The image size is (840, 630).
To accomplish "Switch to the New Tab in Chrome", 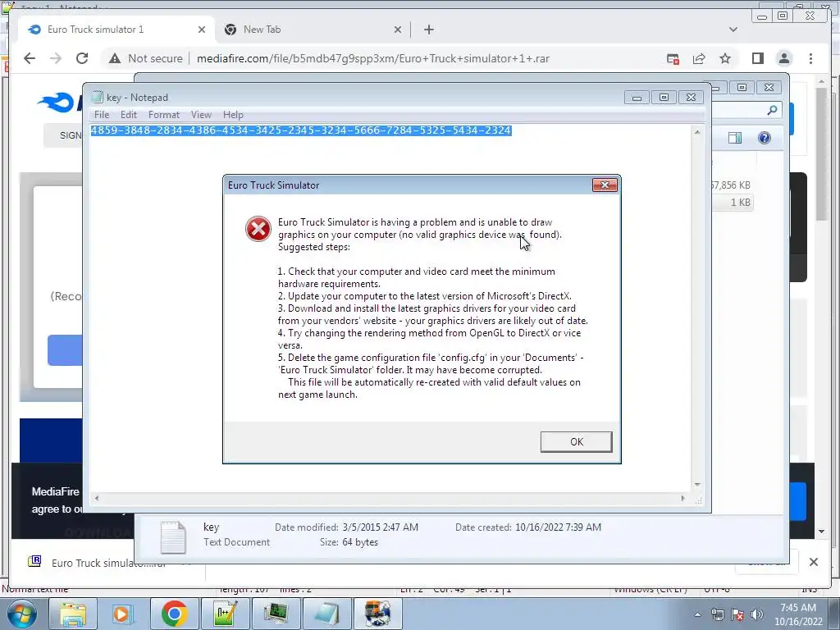I will [x=311, y=30].
